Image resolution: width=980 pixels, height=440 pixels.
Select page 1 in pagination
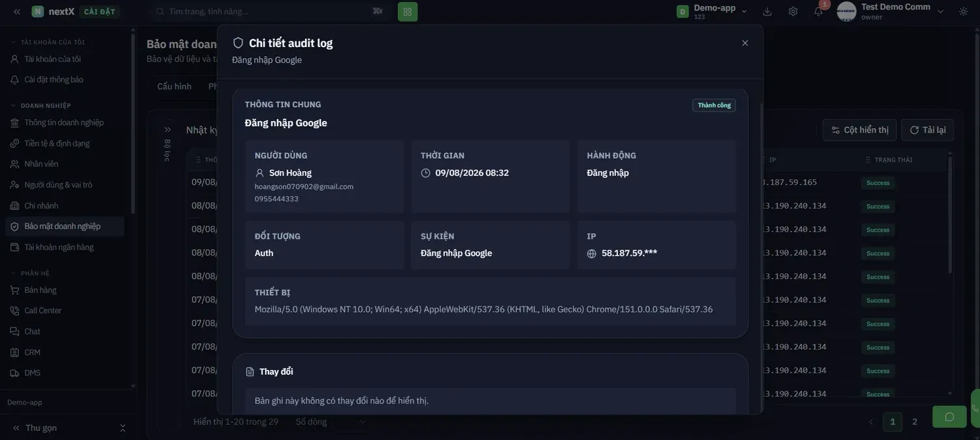(892, 422)
